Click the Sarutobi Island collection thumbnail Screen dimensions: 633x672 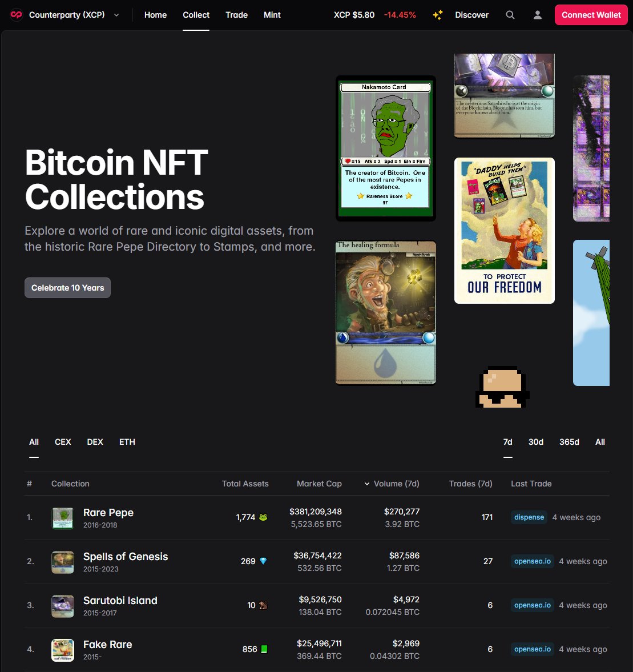tap(63, 606)
